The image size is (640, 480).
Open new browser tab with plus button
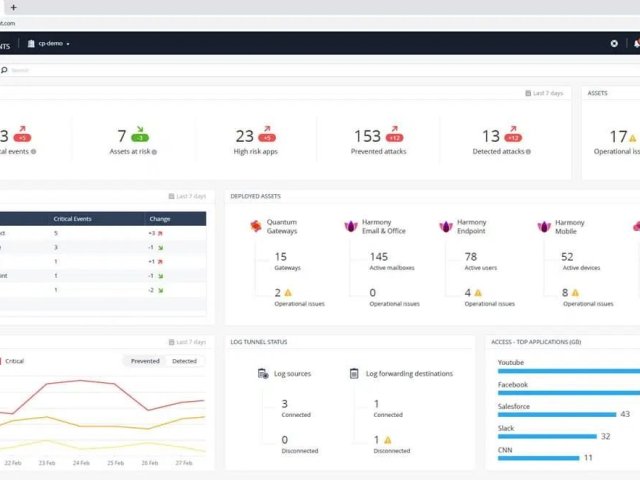13,7
